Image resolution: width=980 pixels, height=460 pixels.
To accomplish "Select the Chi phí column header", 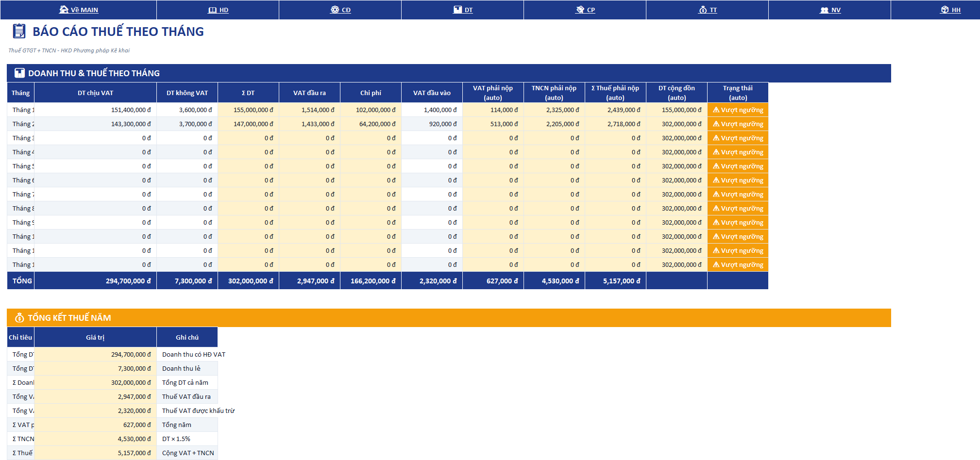I will click(371, 93).
